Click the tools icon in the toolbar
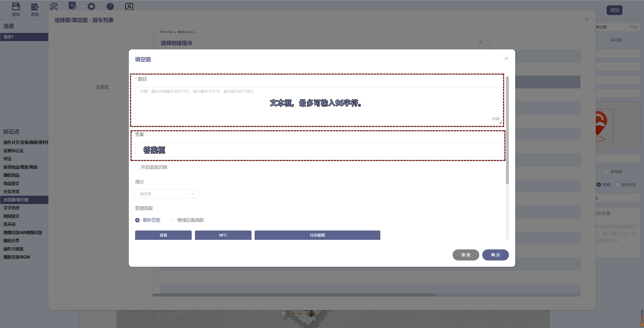 tap(54, 6)
